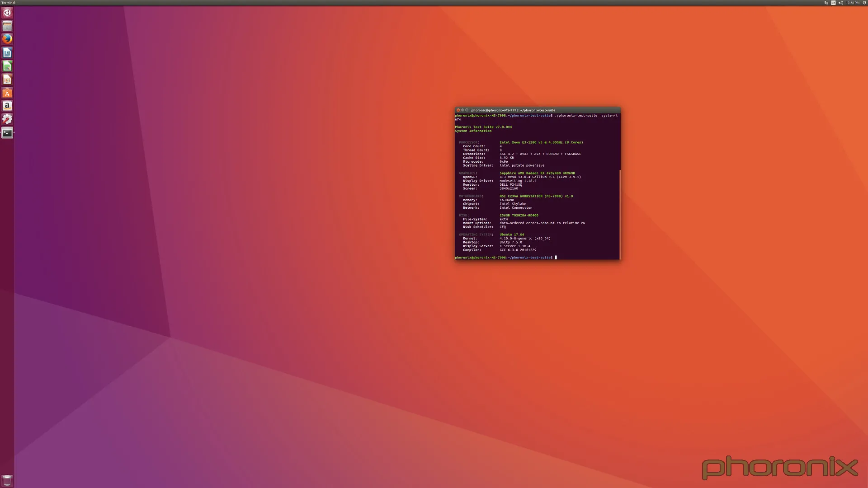Viewport: 868px width, 488px height.
Task: Click the 'DELL P2415Q' monitor value
Action: point(510,185)
